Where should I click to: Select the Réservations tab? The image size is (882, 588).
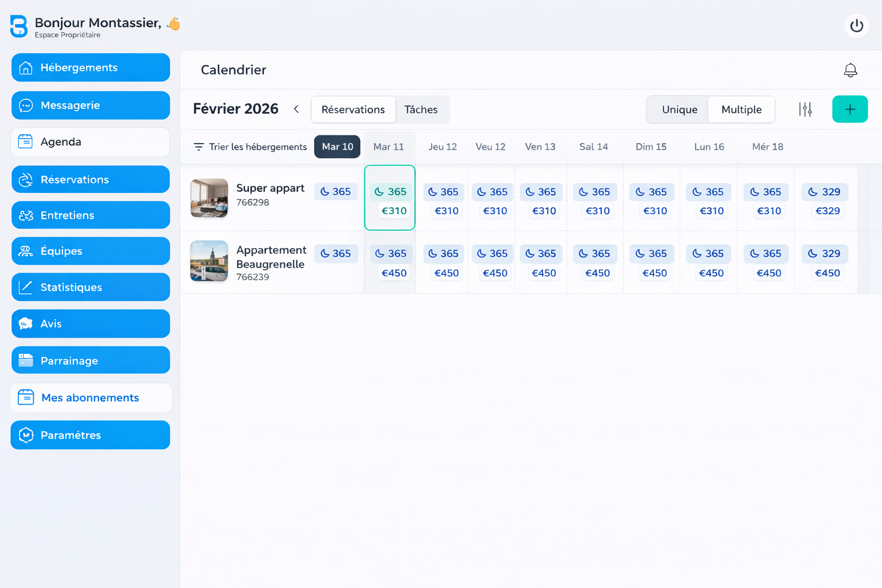(353, 109)
